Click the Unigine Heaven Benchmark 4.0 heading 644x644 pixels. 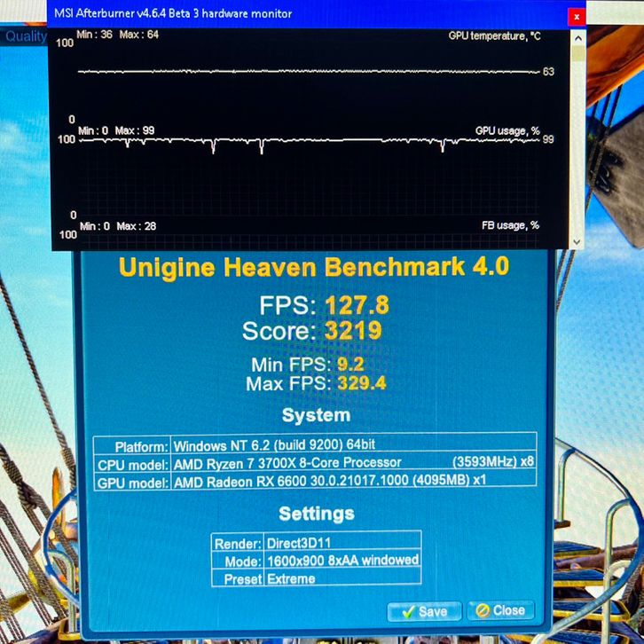point(314,267)
